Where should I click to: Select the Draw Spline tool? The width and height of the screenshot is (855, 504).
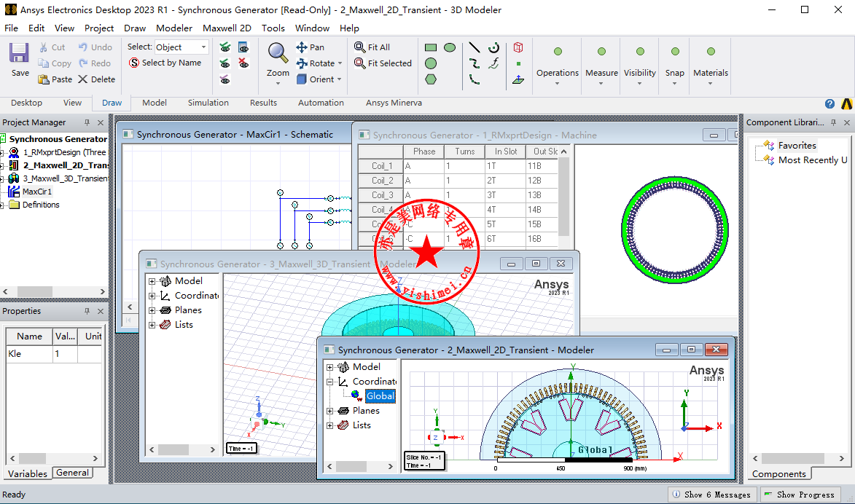(475, 64)
